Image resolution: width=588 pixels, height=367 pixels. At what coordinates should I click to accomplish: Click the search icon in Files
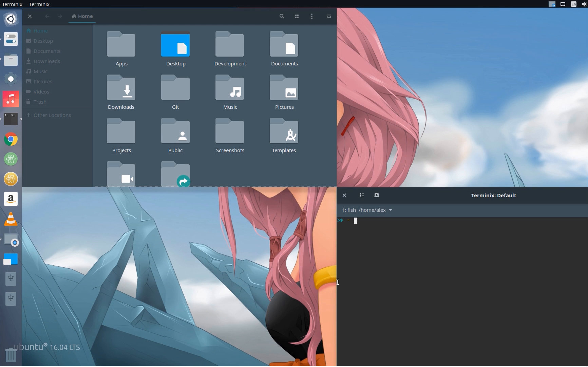[282, 16]
